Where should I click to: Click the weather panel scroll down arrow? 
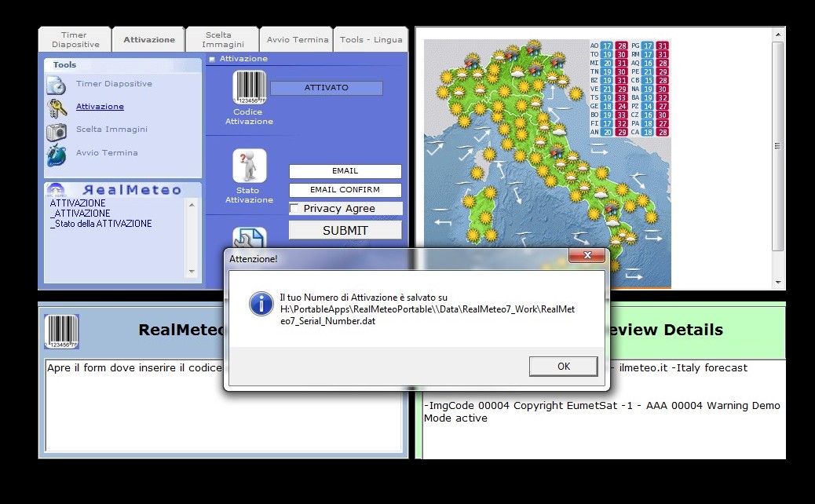click(777, 282)
